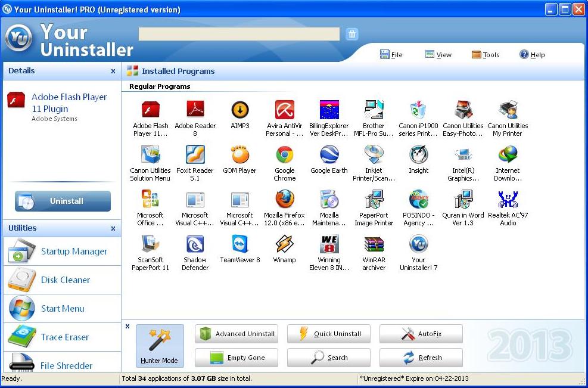Open Startup Manager utility
The image size is (588, 388).
coord(62,252)
